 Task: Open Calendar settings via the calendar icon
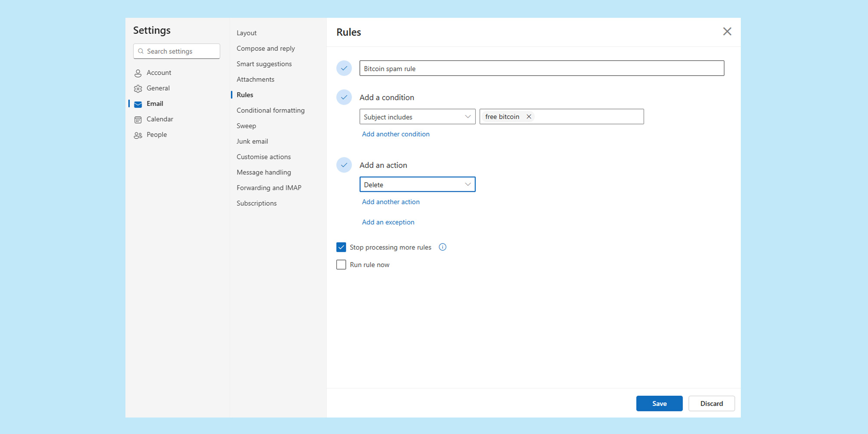[x=138, y=119]
